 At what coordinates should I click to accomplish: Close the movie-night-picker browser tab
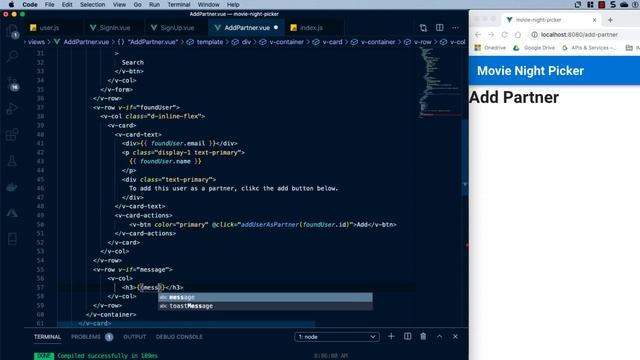(x=594, y=20)
